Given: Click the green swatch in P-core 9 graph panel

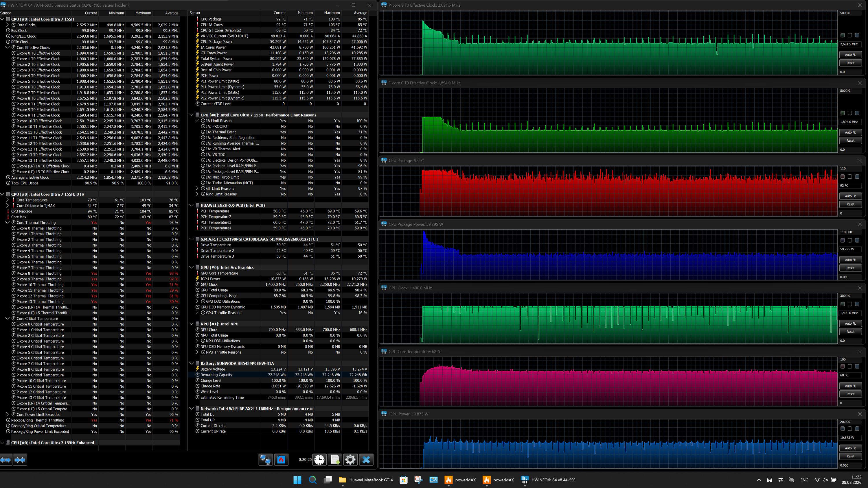Looking at the screenshot, I should [843, 35].
